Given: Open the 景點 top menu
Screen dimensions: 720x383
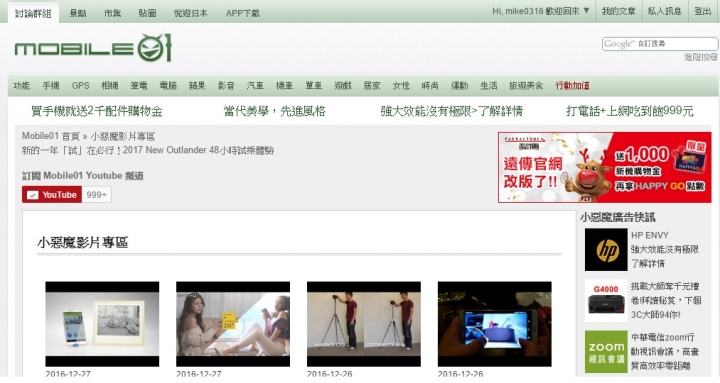Looking at the screenshot, I should [x=78, y=13].
